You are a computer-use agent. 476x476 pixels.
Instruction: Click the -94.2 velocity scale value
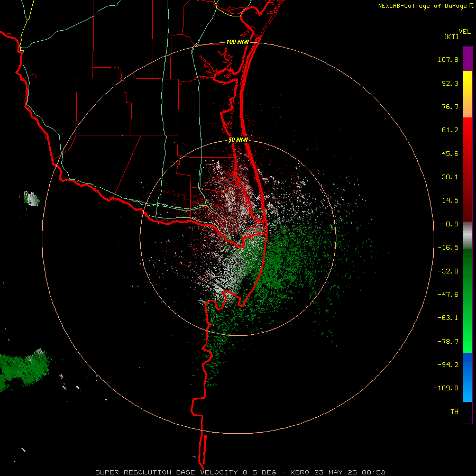[448, 365]
